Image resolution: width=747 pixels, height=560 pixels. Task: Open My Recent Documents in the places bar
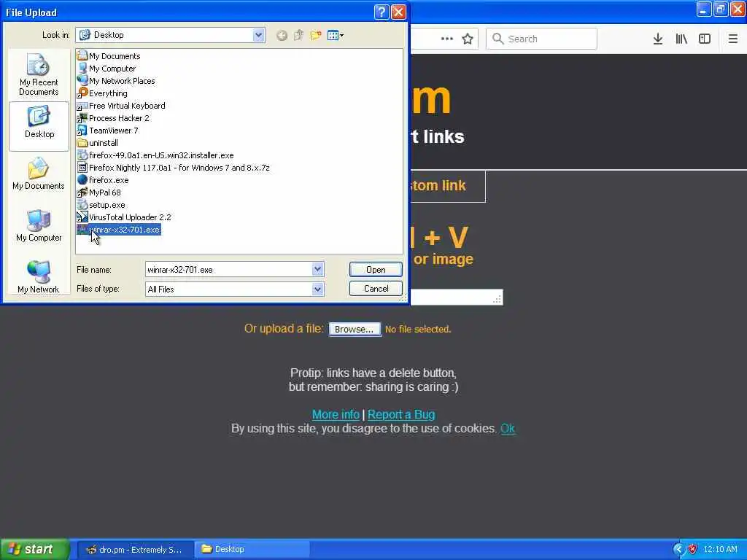(x=39, y=75)
